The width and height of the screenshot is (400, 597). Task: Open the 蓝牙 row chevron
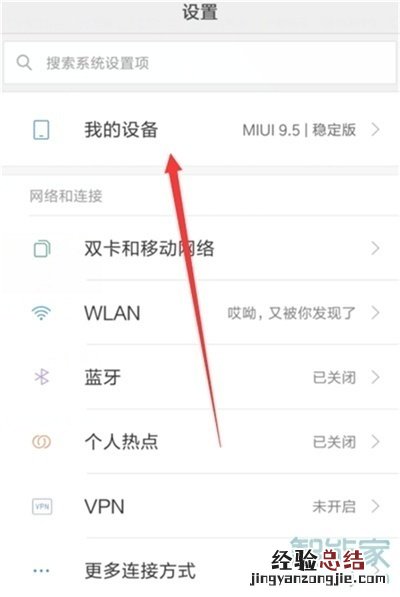coord(375,377)
